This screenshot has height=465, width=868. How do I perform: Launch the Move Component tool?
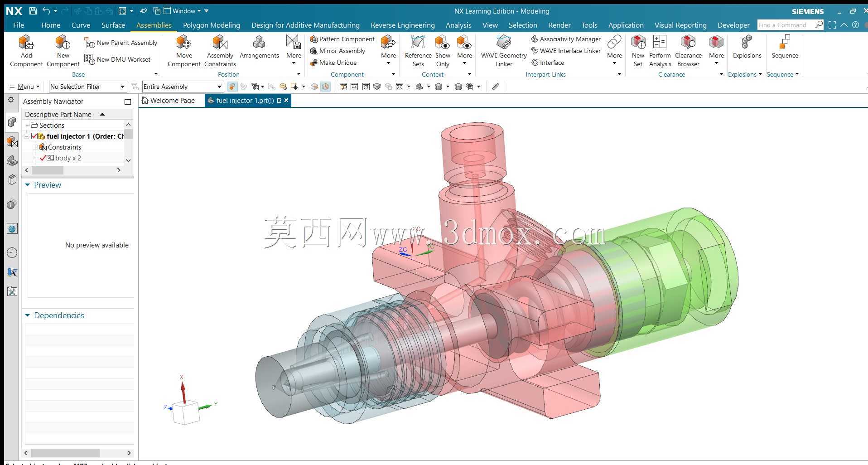click(184, 51)
